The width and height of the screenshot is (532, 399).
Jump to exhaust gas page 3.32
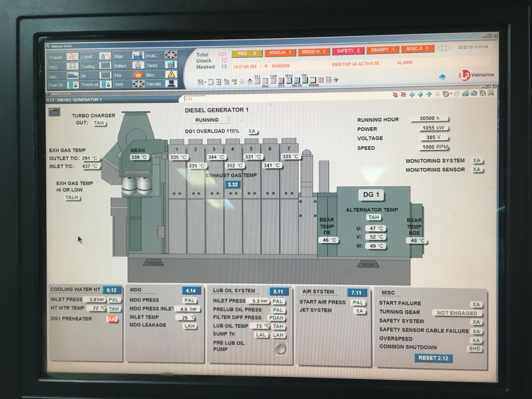pos(233,184)
